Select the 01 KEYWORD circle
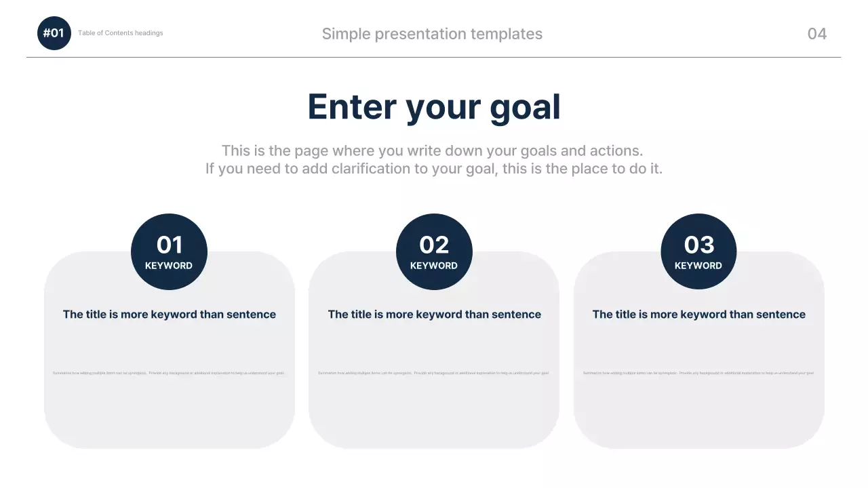Viewport: 868px width, 488px height. 169,251
